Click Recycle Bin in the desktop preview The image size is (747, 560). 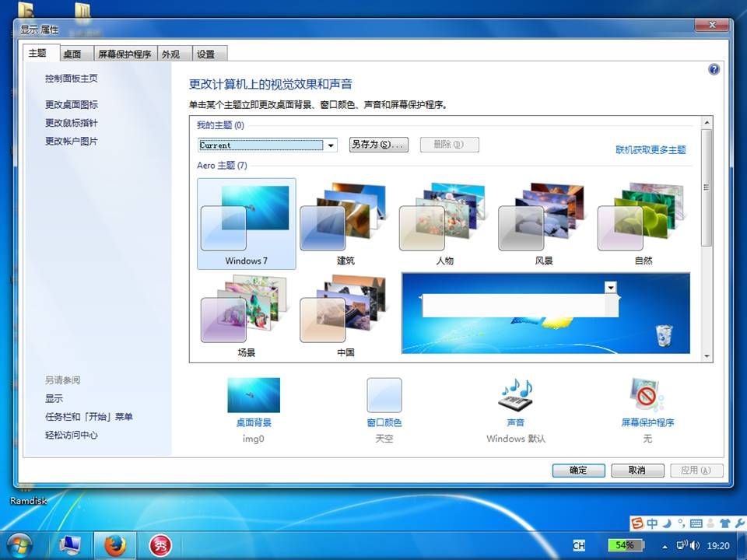tap(664, 336)
